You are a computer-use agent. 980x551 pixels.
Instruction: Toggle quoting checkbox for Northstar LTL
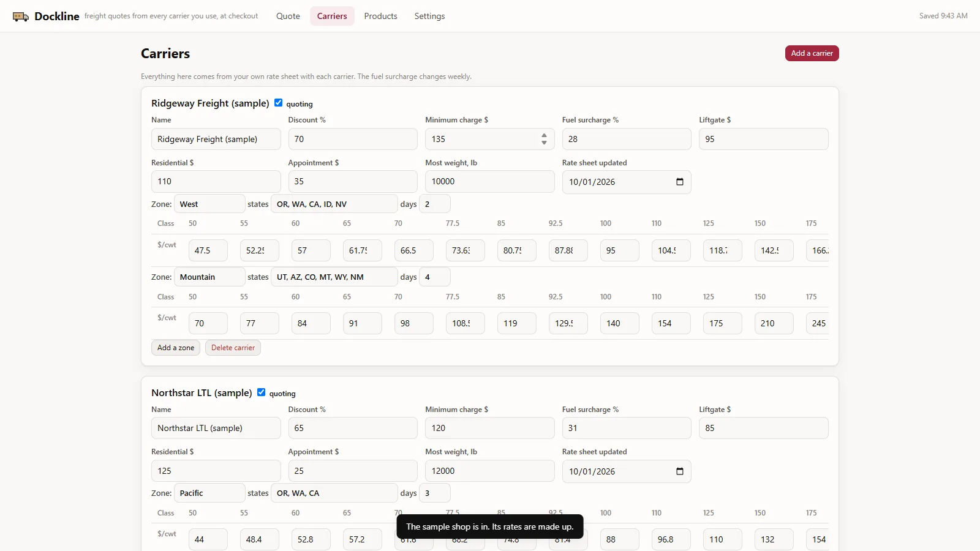tap(261, 392)
